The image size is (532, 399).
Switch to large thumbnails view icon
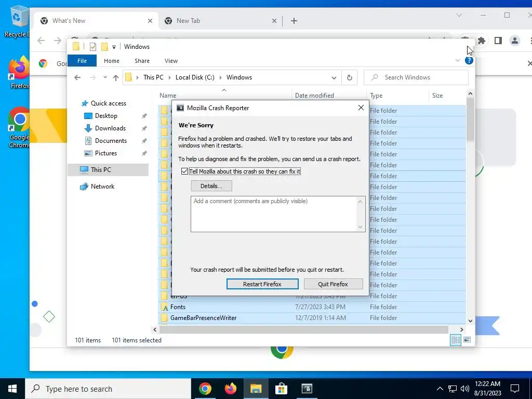pyautogui.click(x=467, y=340)
